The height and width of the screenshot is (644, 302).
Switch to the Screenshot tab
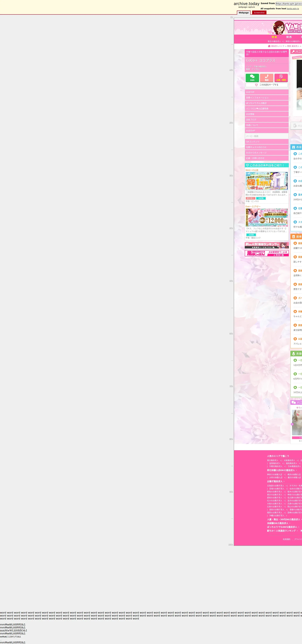tap(259, 13)
